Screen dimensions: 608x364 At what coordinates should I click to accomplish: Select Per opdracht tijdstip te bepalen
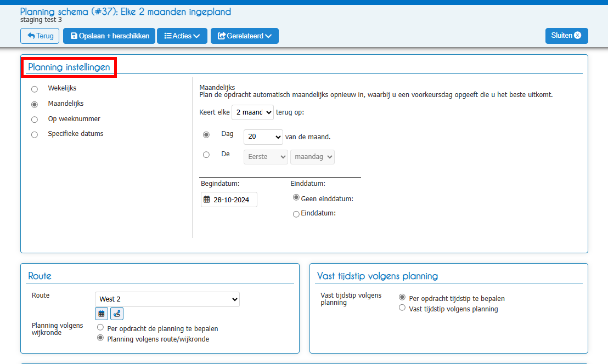pyautogui.click(x=402, y=297)
